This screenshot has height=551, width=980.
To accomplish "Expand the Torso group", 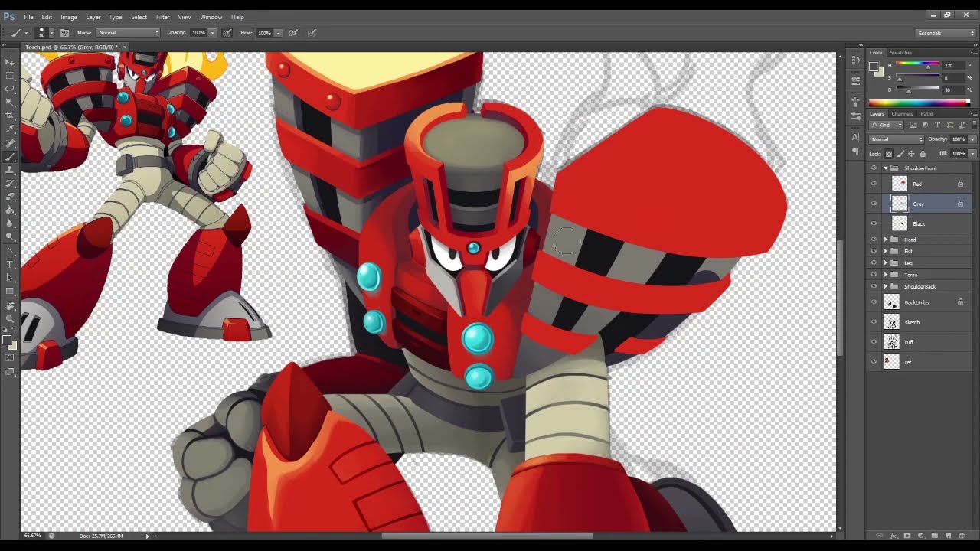I will 886,275.
